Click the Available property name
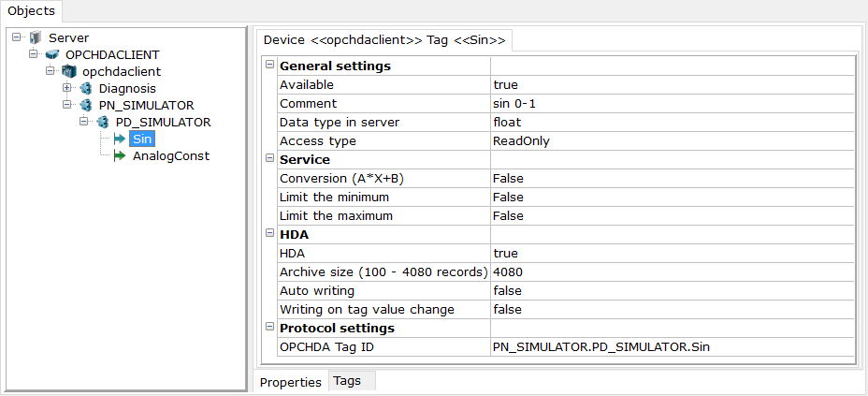This screenshot has width=868, height=396. click(307, 85)
